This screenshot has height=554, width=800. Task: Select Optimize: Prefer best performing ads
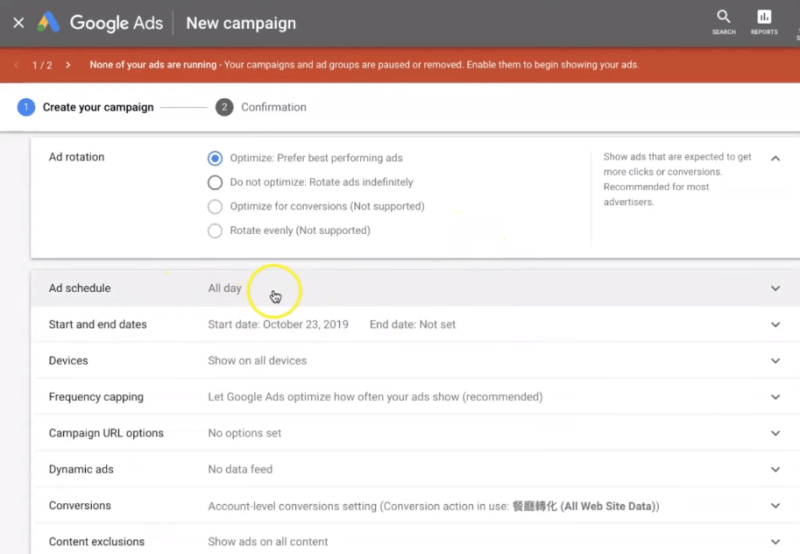[215, 158]
